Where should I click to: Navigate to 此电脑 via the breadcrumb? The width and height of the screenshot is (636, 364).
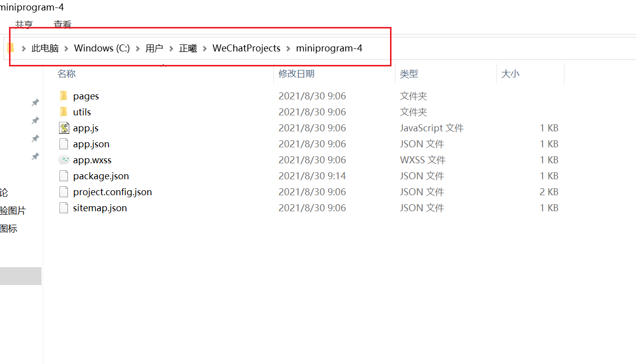tap(45, 48)
